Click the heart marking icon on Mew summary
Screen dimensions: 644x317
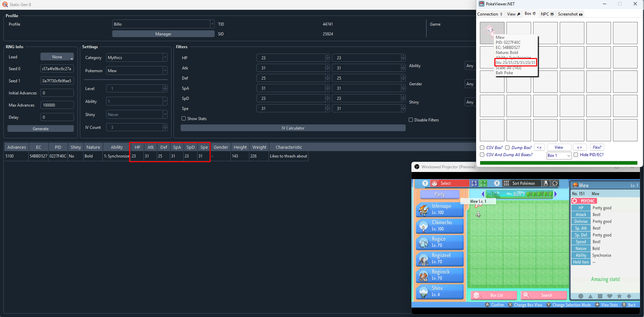coord(610,296)
